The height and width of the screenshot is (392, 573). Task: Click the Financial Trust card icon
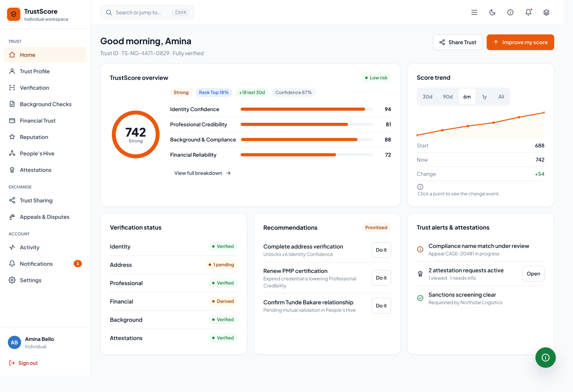click(x=12, y=120)
